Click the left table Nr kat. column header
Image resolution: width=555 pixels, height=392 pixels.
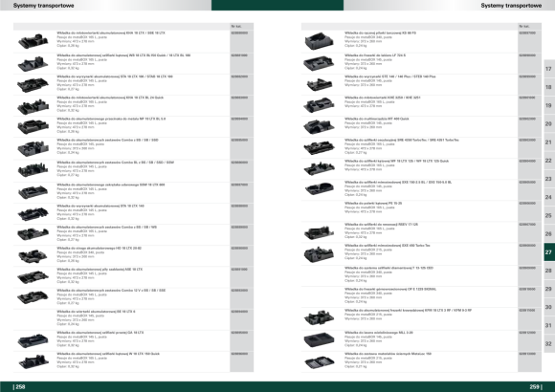pyautogui.click(x=236, y=26)
